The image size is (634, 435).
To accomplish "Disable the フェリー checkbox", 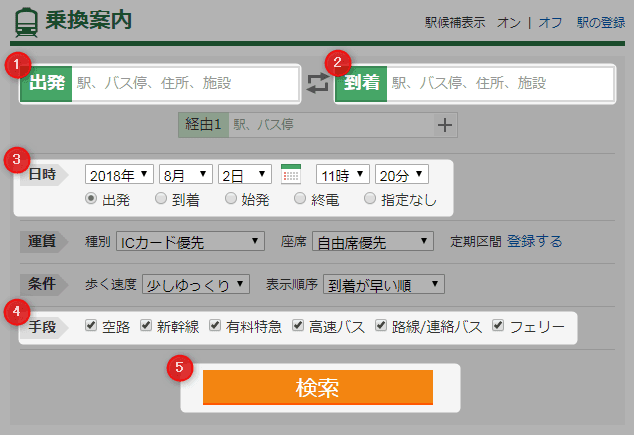I will [x=498, y=325].
